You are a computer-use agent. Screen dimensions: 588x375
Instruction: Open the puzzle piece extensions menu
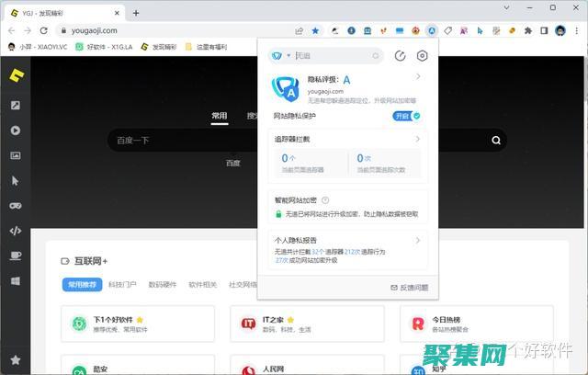pos(528,30)
